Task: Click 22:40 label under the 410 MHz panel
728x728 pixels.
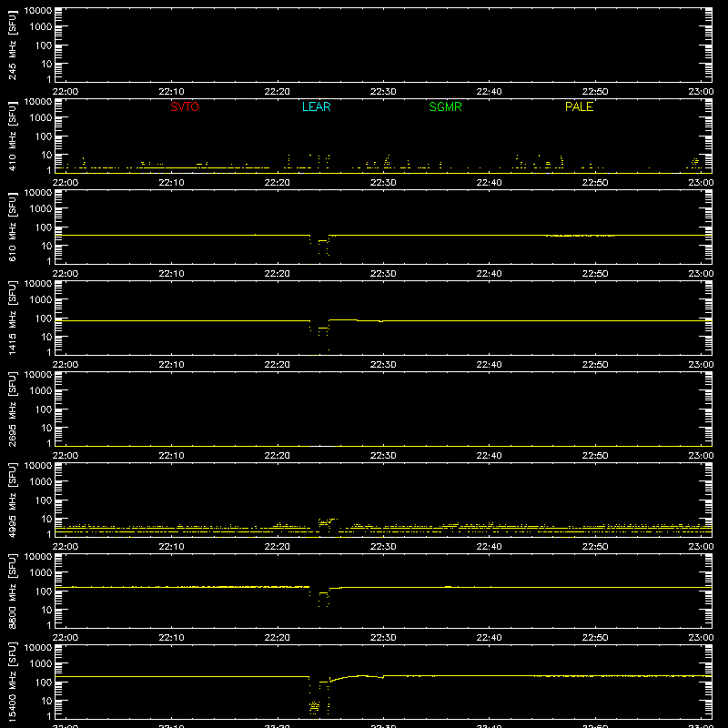Action: coord(489,183)
